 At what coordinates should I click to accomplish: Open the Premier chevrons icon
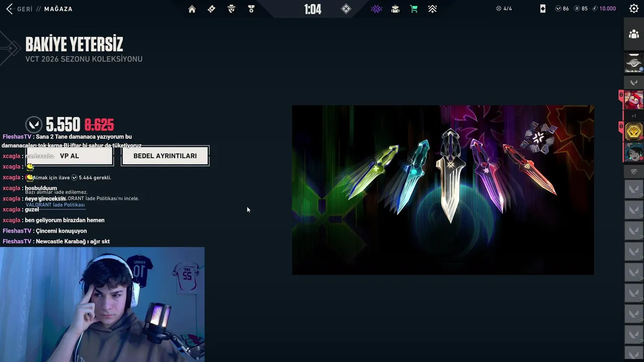(x=432, y=9)
